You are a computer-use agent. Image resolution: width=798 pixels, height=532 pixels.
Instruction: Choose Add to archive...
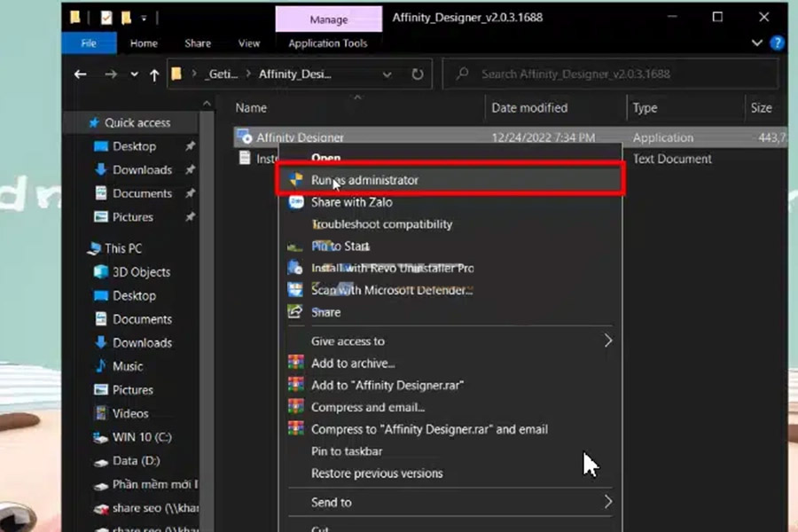353,363
